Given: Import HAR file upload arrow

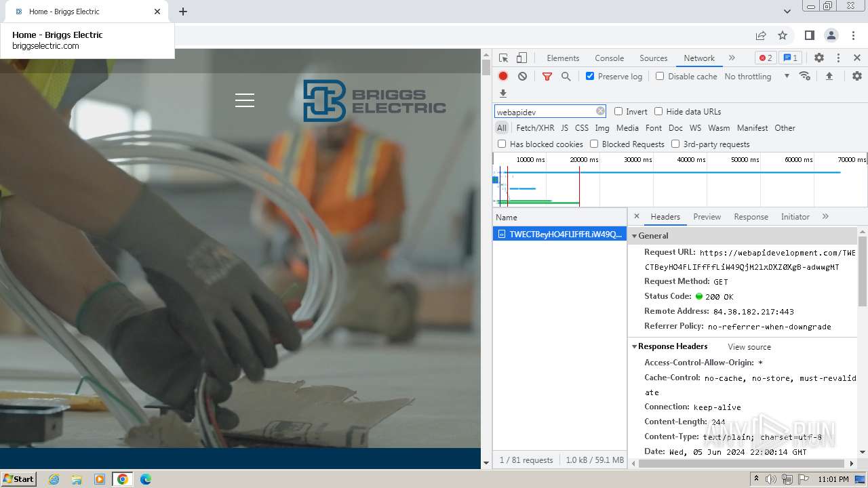Looking at the screenshot, I should tap(829, 77).
